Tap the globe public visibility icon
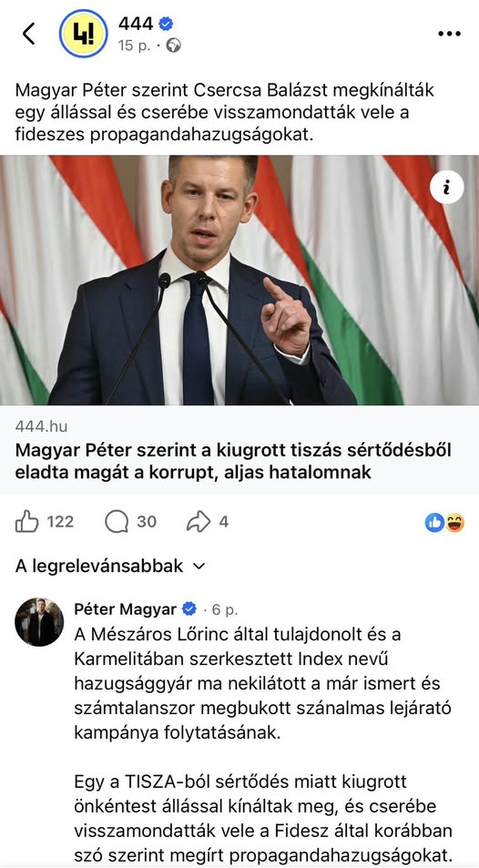Viewport: 479px width, 868px height. tap(174, 46)
